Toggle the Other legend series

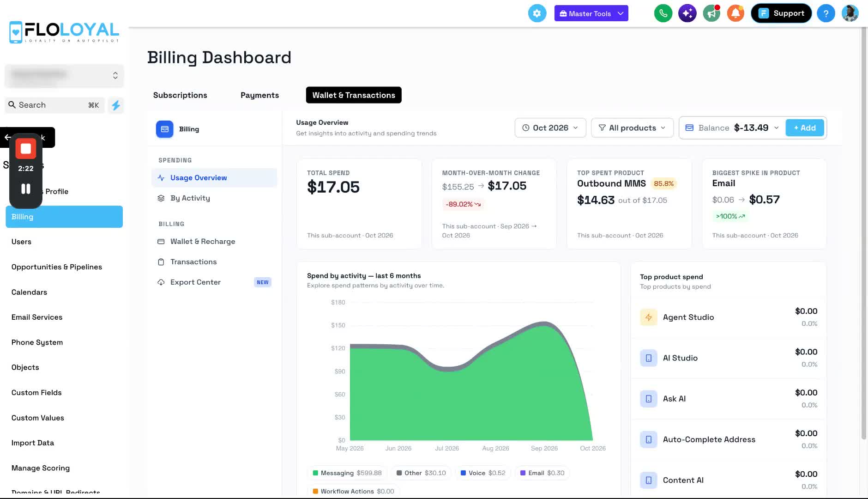click(x=421, y=473)
